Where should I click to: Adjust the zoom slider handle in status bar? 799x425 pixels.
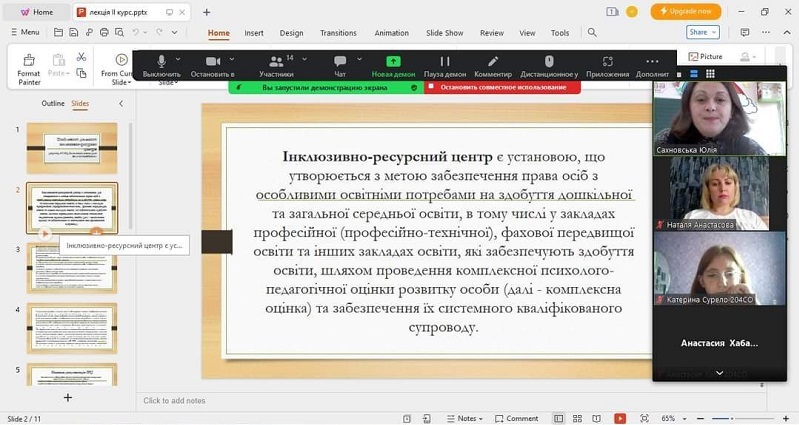[732, 418]
